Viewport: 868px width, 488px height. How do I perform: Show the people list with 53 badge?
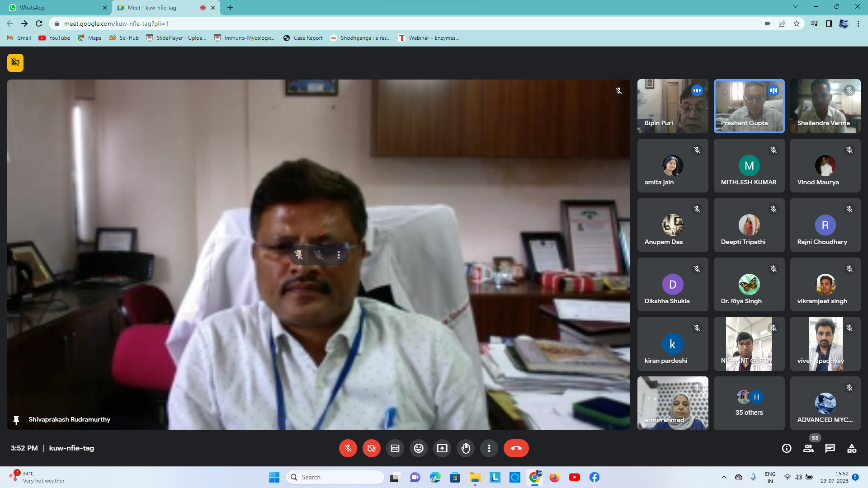[x=808, y=448]
